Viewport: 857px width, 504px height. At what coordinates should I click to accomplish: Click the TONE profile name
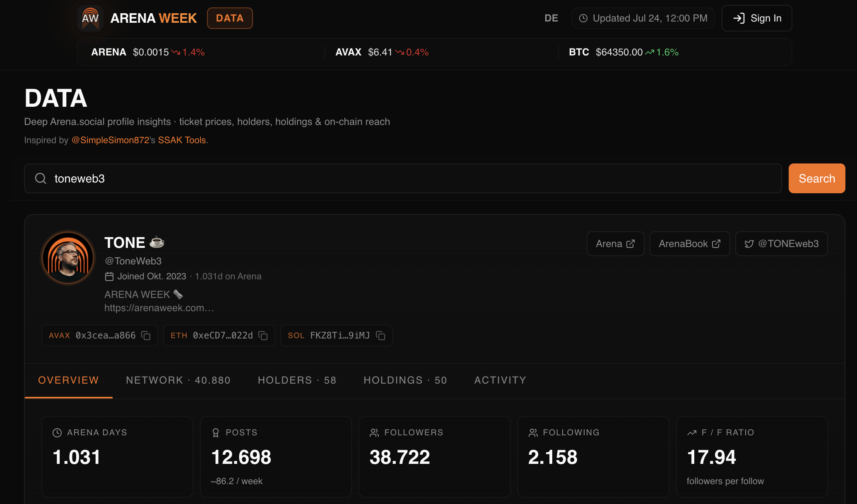[125, 243]
